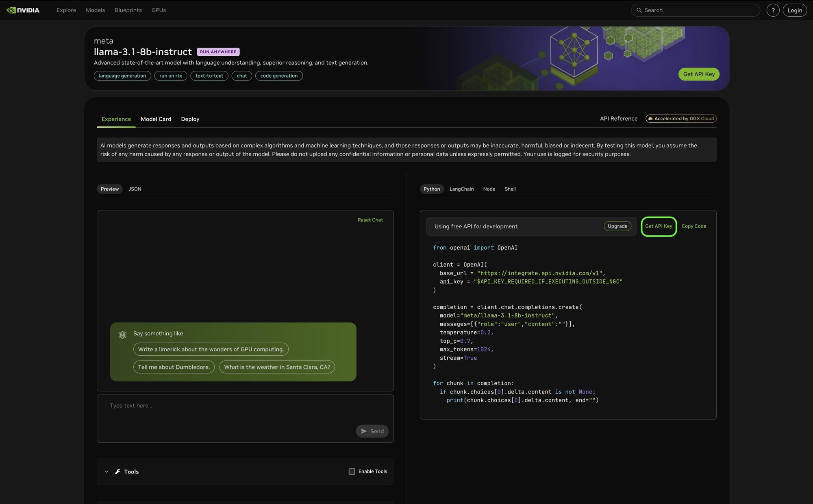Click the api_key placeholder string in code

pos(548,282)
